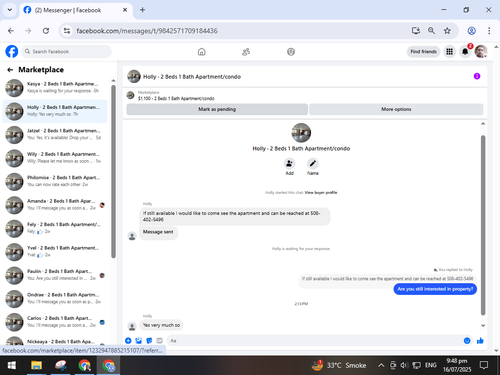The height and width of the screenshot is (375, 500).
Task: Open the Chrome profile icon
Action: [471, 31]
